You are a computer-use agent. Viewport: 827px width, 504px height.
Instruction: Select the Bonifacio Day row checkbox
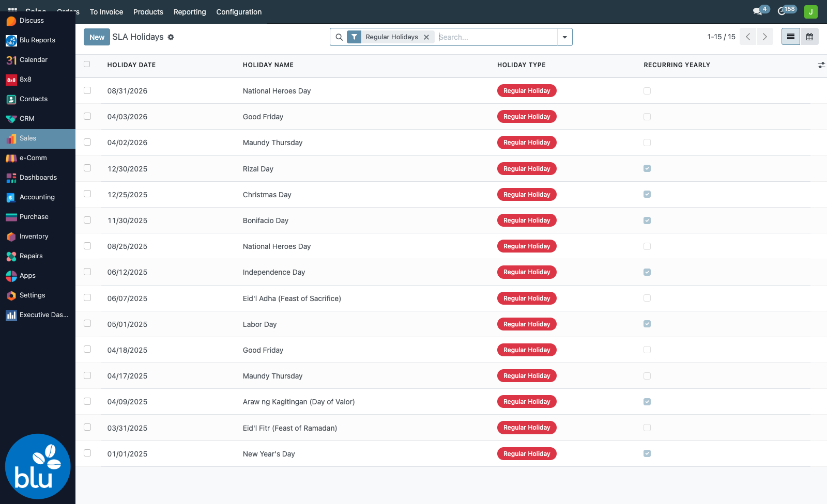click(x=87, y=220)
